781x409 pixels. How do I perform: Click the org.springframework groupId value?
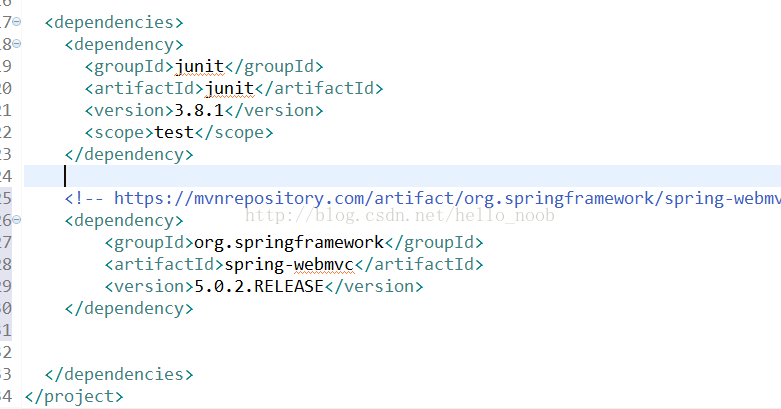289,243
